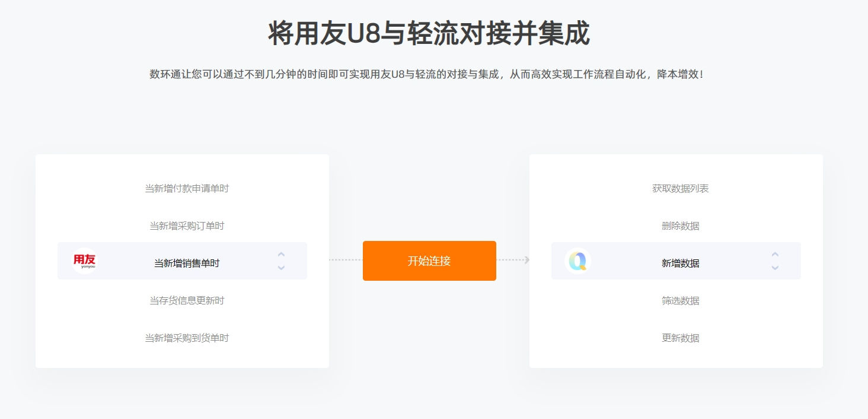868x419 pixels.
Task: Click up chevron in Yonyou trigger selector
Action: pos(281,254)
